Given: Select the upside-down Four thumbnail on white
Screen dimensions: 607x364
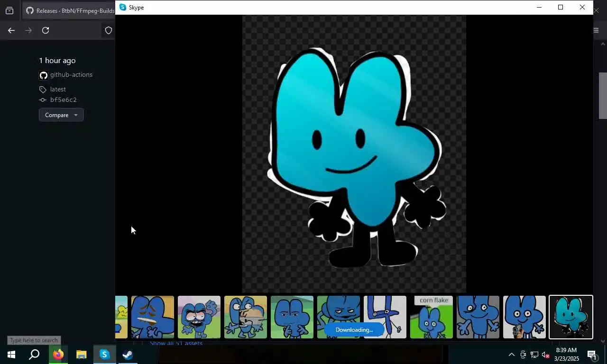Looking at the screenshot, I should [385, 317].
